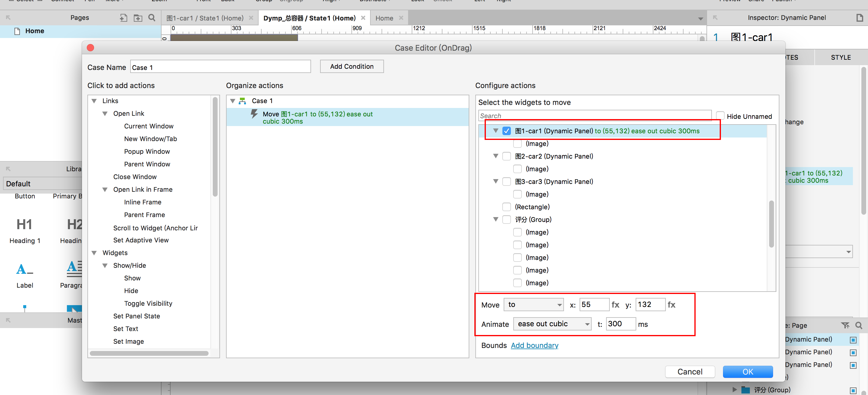Click the actions list horizontal scrollbar
This screenshot has width=868, height=395.
[149, 353]
